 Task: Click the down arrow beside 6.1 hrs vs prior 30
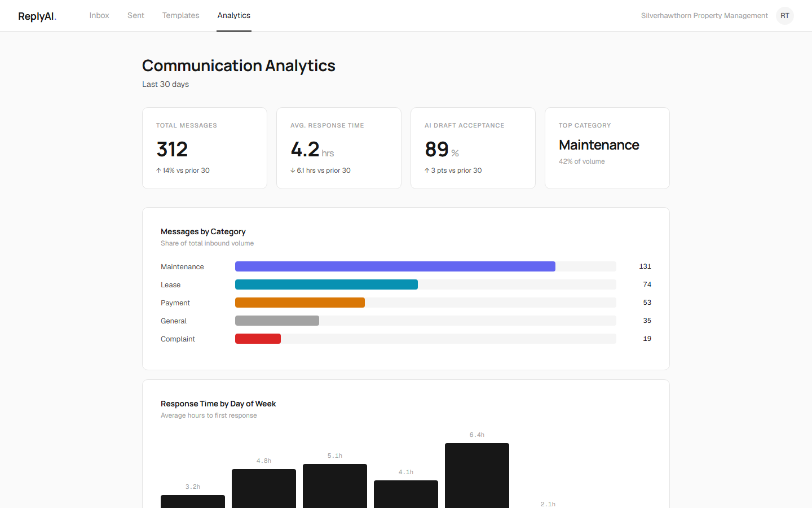pos(293,170)
